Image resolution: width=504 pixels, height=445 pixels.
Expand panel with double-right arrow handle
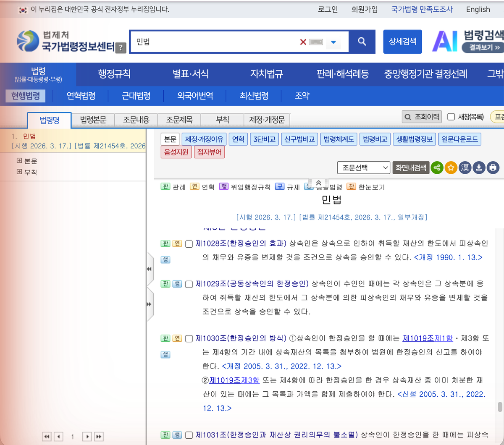point(149,304)
